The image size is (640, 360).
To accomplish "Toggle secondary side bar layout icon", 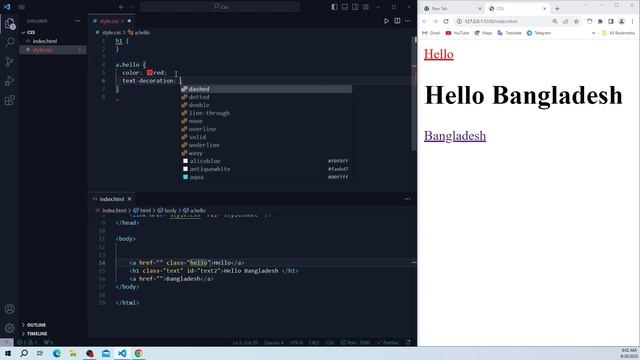I will pos(355,7).
